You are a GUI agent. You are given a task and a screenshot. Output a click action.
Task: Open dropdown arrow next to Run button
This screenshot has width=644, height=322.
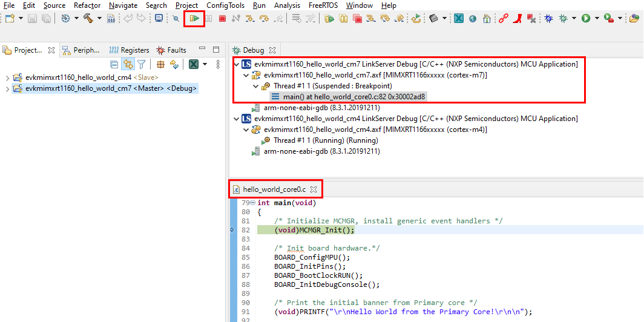596,19
